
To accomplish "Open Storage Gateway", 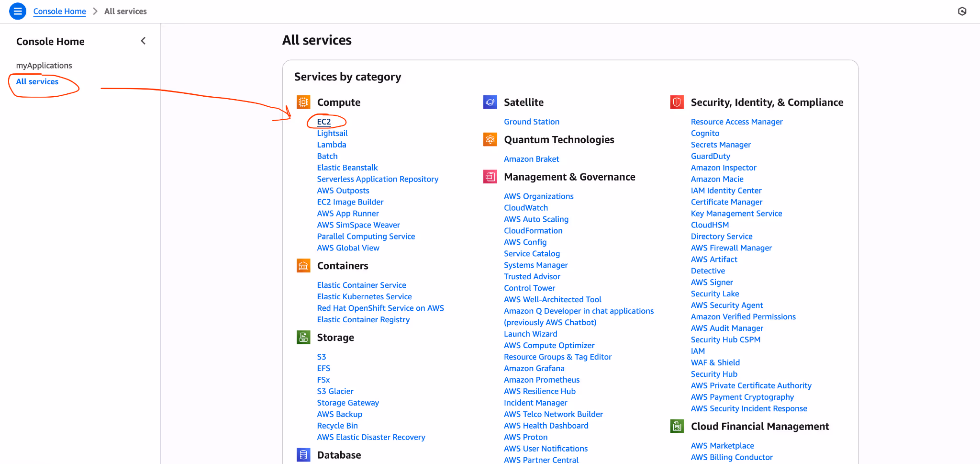I will (x=348, y=403).
